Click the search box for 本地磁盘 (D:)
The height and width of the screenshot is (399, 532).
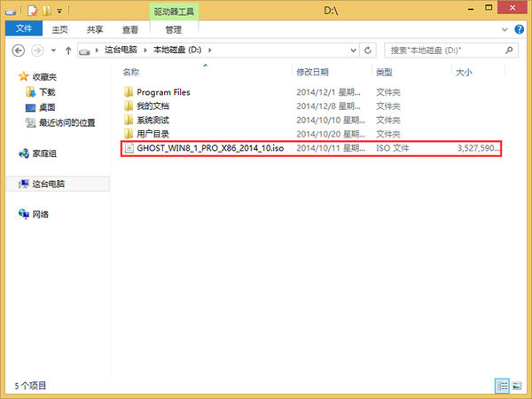pos(443,51)
